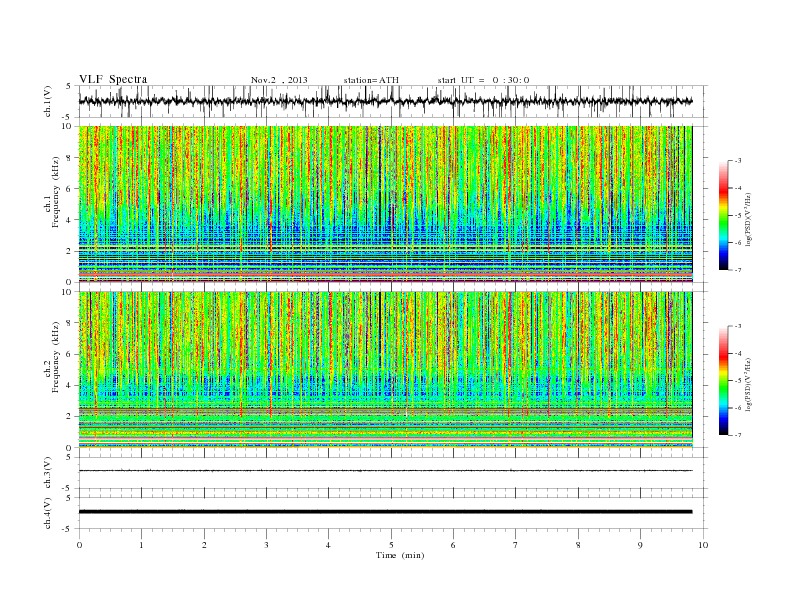Click time axis tick label '0'

coord(79,545)
